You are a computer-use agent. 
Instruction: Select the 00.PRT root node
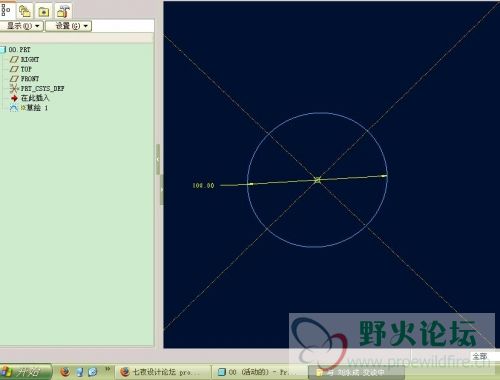[19, 50]
